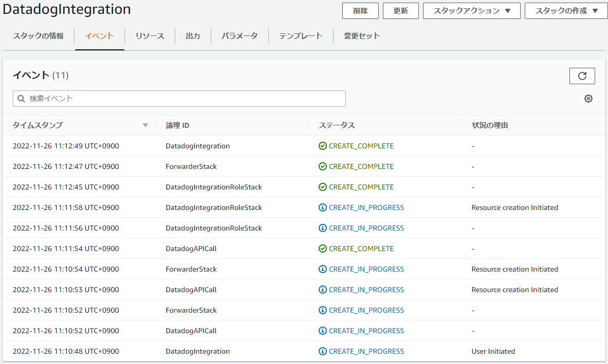Image resolution: width=608 pixels, height=364 pixels.
Task: Click DatadogIntegrationRoleStack logical ID at 11:11:58
Action: (x=214, y=207)
